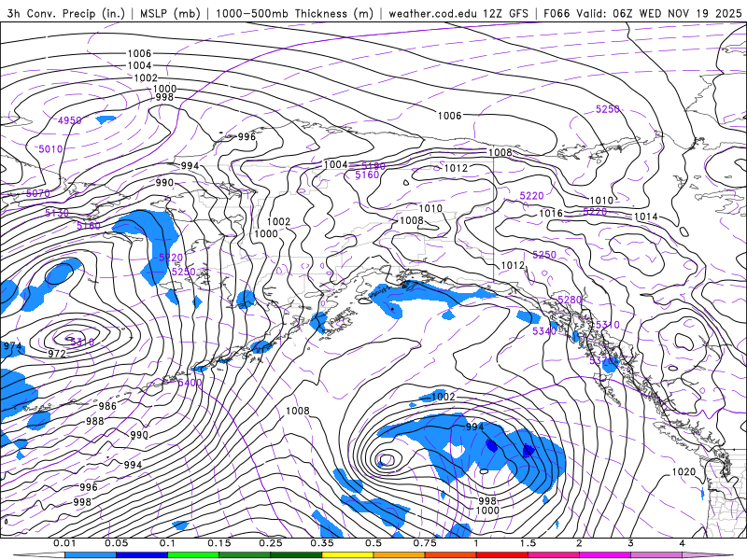Image resolution: width=747 pixels, height=560 pixels.
Task: Click the purple '5010' thickness label
Action: [50, 149]
